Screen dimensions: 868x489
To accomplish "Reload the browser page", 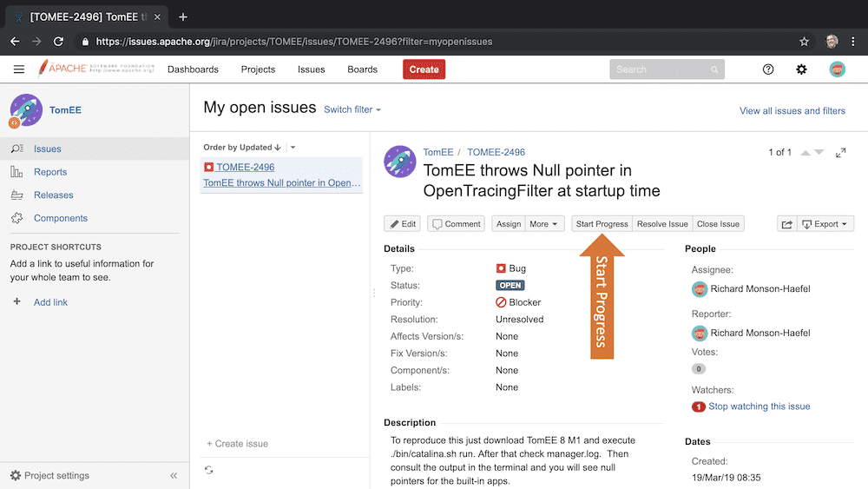I will (x=58, y=41).
